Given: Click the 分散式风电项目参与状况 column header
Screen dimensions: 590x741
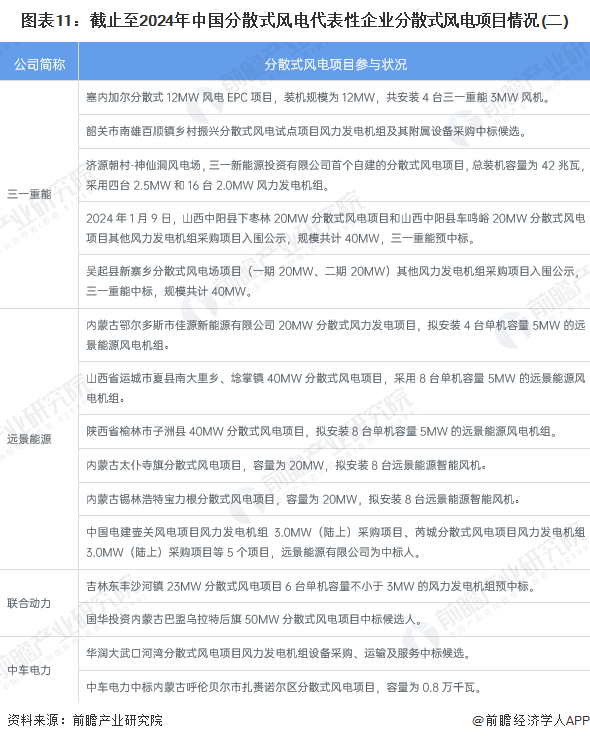Looking at the screenshot, I should coord(335,61).
